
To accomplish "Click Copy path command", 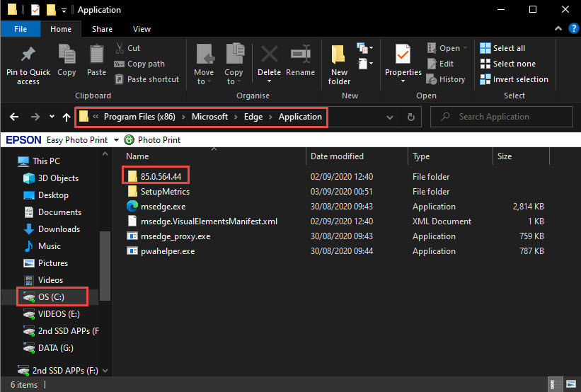I will 139,64.
